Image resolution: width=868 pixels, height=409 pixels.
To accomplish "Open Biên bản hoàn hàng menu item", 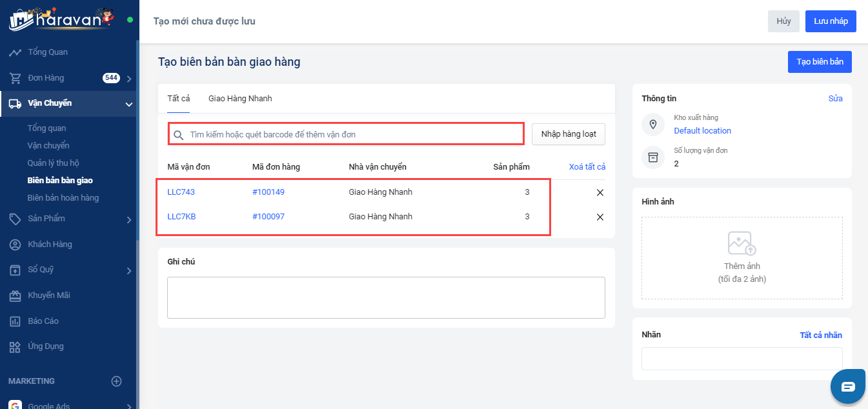I will 63,198.
